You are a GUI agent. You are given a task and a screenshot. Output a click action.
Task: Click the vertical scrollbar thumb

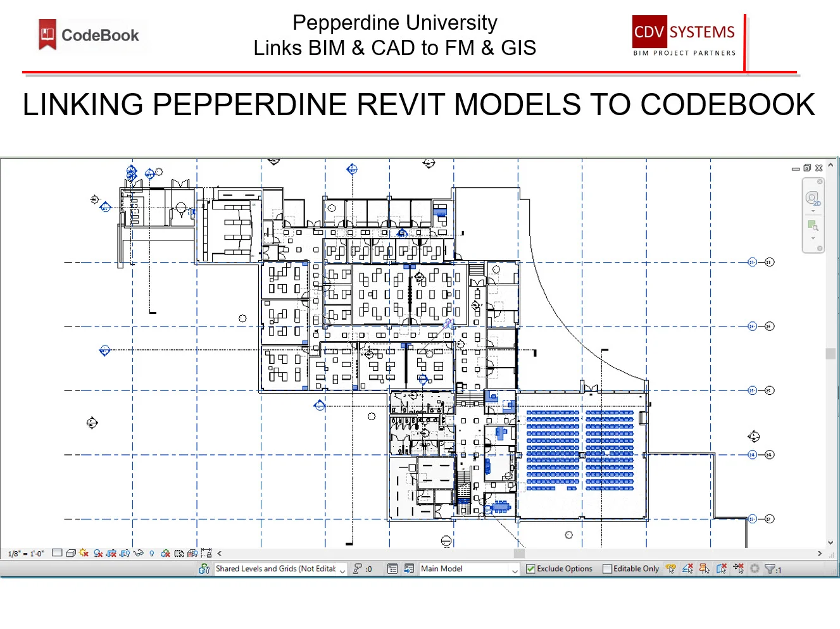831,354
